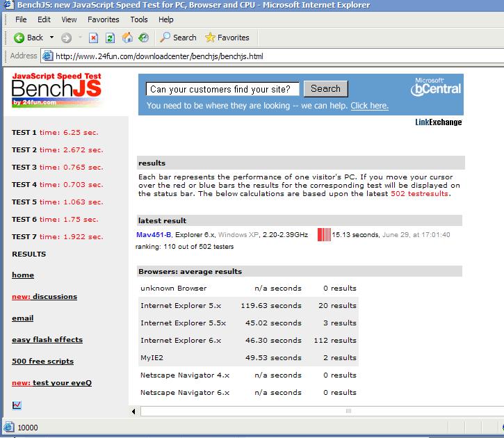This screenshot has height=438, width=504.
Task: Click the green Back arrow icon
Action: pyautogui.click(x=19, y=38)
